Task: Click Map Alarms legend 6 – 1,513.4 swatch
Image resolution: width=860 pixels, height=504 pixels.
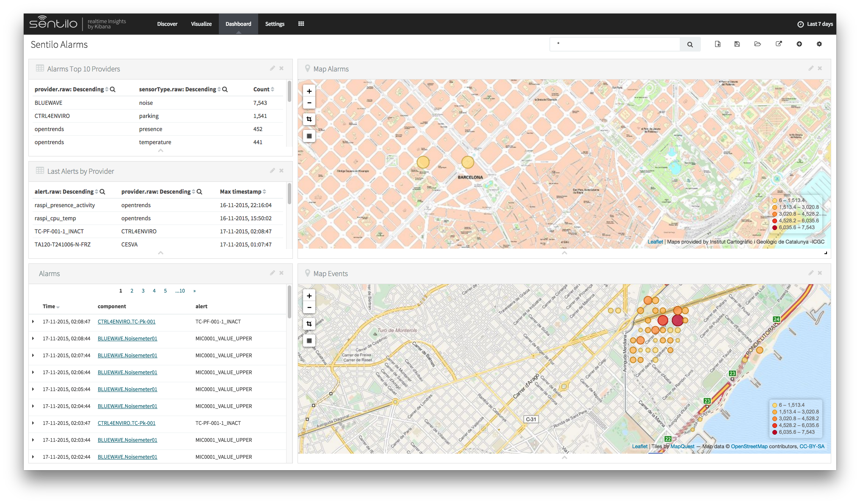Action: click(x=775, y=200)
